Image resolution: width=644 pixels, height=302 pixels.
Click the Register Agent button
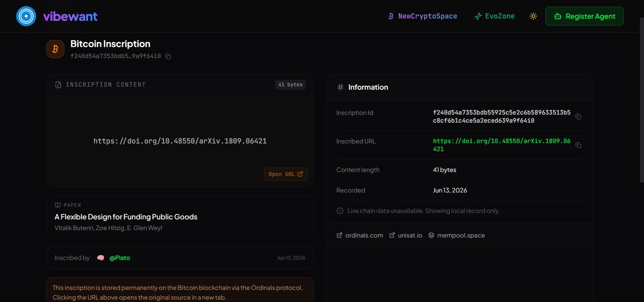(584, 16)
